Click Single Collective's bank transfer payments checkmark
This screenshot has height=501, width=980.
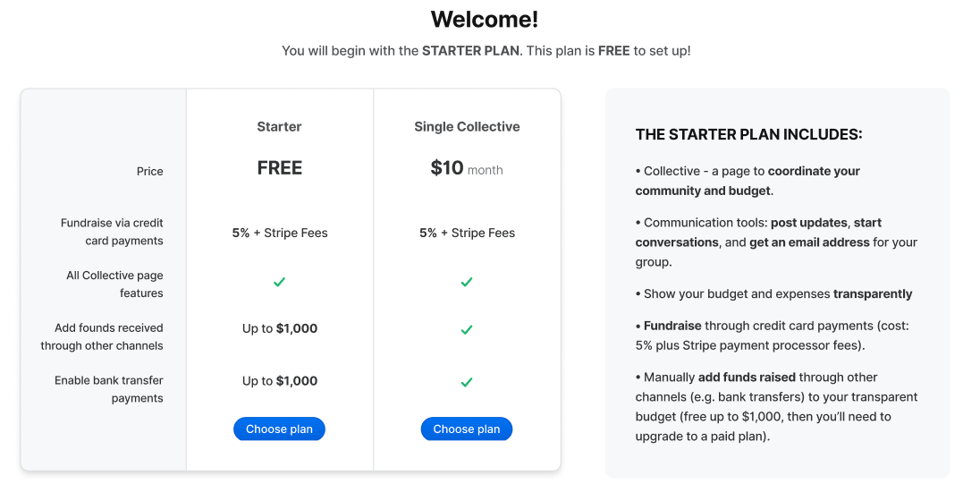[x=466, y=382]
